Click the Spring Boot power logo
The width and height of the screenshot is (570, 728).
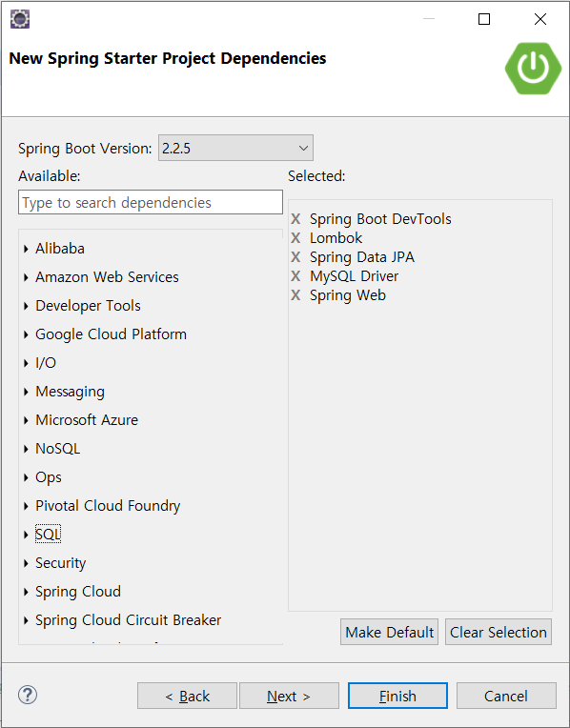click(x=533, y=69)
